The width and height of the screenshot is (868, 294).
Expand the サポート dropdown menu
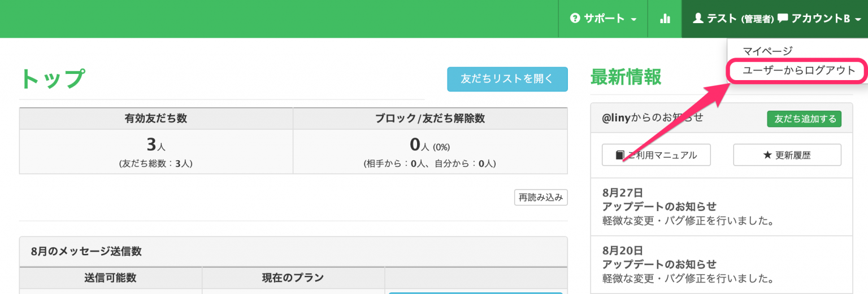pyautogui.click(x=603, y=19)
